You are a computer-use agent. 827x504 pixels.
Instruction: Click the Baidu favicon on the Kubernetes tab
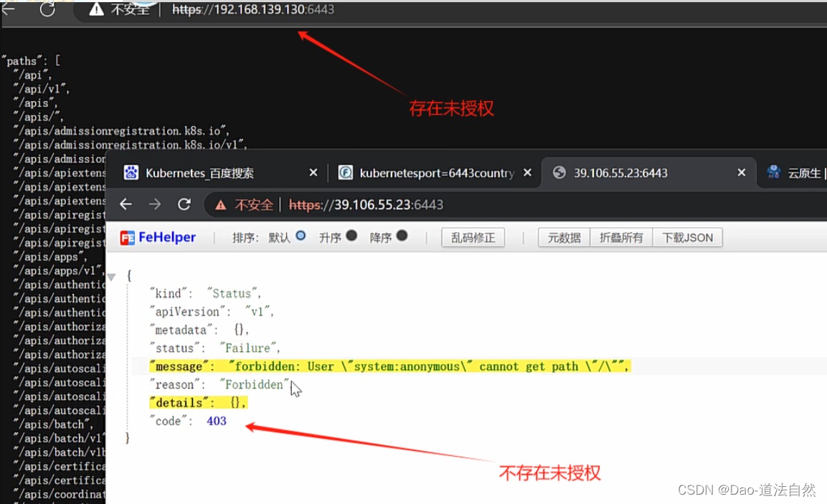131,172
